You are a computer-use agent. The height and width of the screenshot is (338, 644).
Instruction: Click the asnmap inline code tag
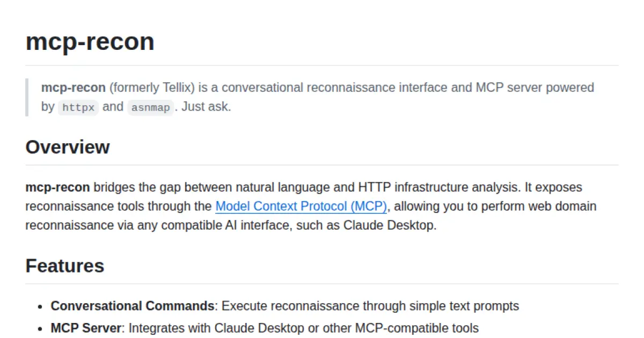click(x=150, y=107)
